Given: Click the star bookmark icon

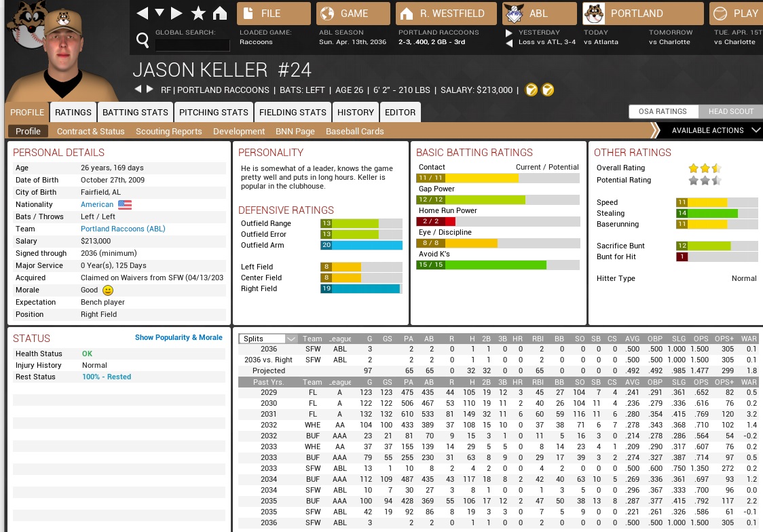Looking at the screenshot, I should (198, 14).
